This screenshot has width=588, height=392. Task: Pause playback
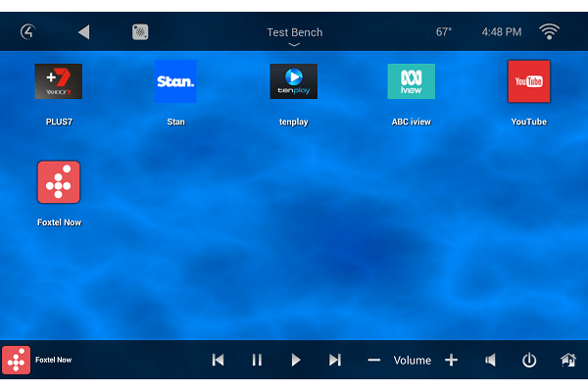pyautogui.click(x=257, y=360)
